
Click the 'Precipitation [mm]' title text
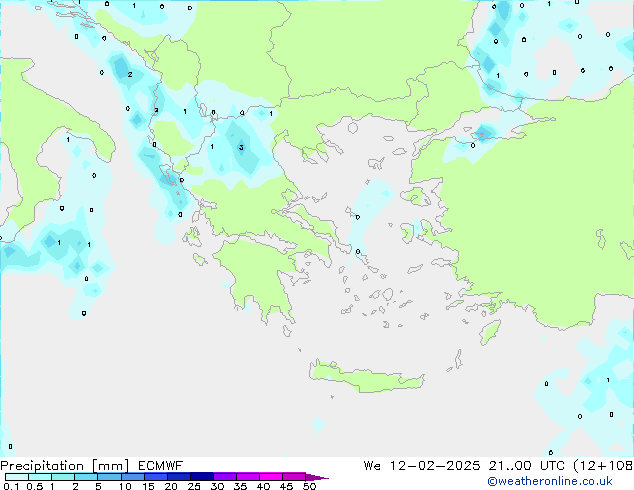[x=64, y=466]
